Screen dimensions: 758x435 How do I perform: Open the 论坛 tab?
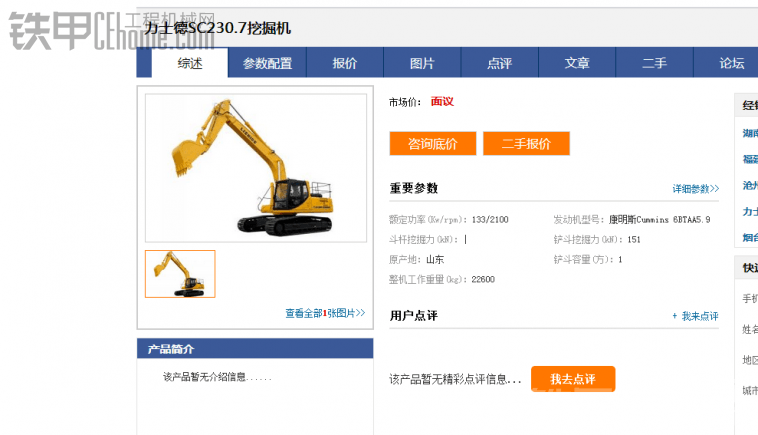click(731, 63)
